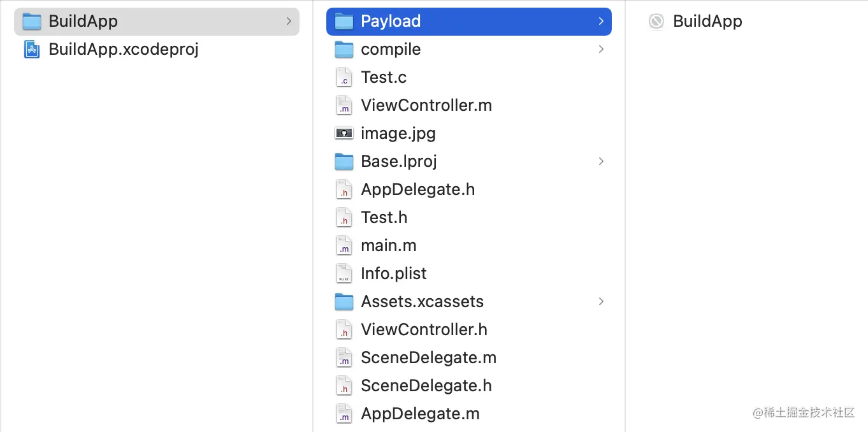The image size is (868, 432).
Task: Click the ViewController.m file icon
Action: [x=344, y=105]
